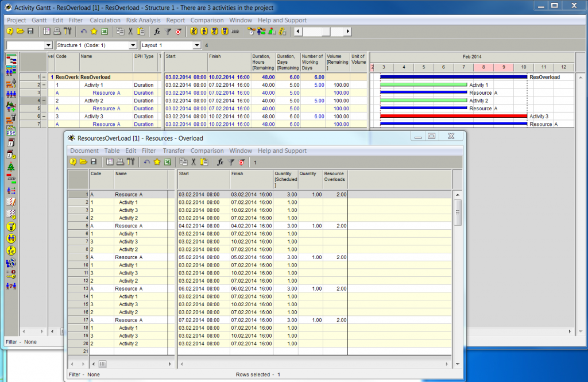This screenshot has height=382, width=588.
Task: Click 'Rows selected - 1' in status bar
Action: point(258,375)
